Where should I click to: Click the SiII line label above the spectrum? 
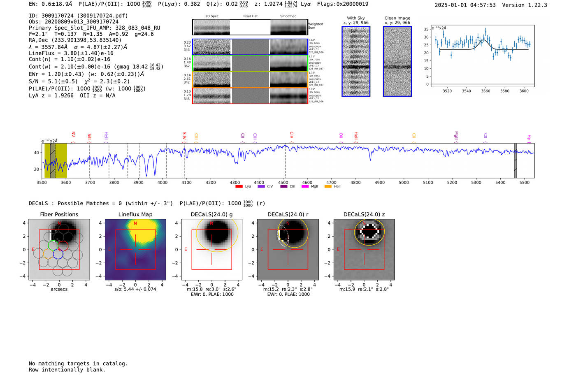coord(89,136)
